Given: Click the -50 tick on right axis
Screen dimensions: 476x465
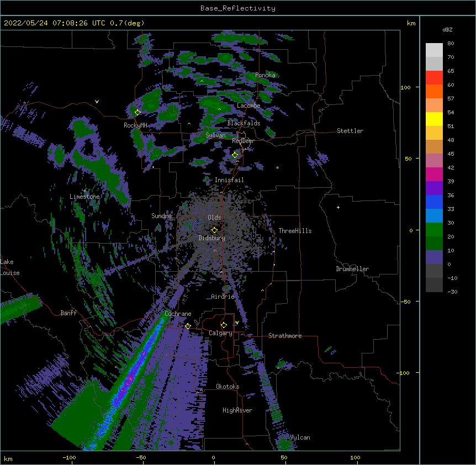Looking at the screenshot, I should click(405, 302).
